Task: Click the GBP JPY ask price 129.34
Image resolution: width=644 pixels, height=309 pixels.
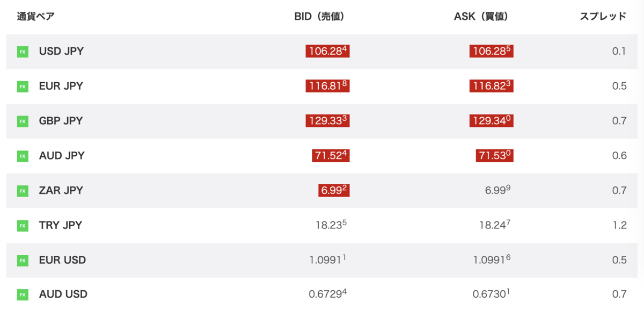Action: click(492, 120)
